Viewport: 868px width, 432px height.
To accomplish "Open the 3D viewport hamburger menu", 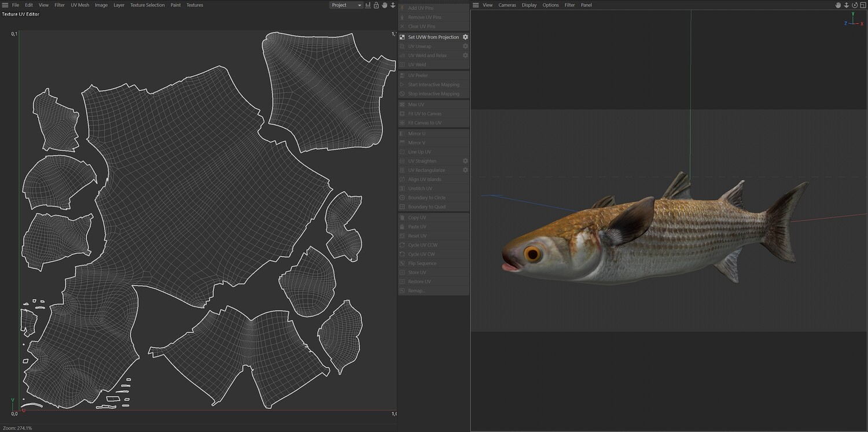I will (x=476, y=5).
